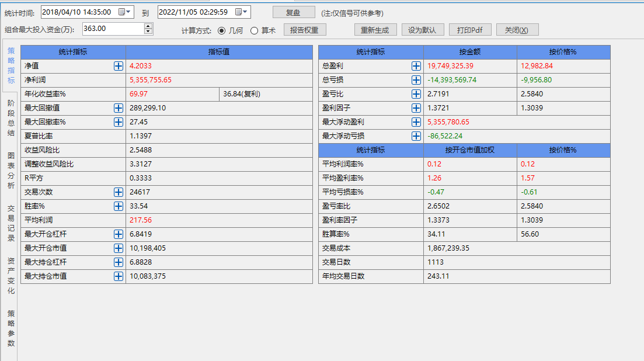
Task: Increase 组合最大投入资金 with up arrow
Action: pos(148,26)
